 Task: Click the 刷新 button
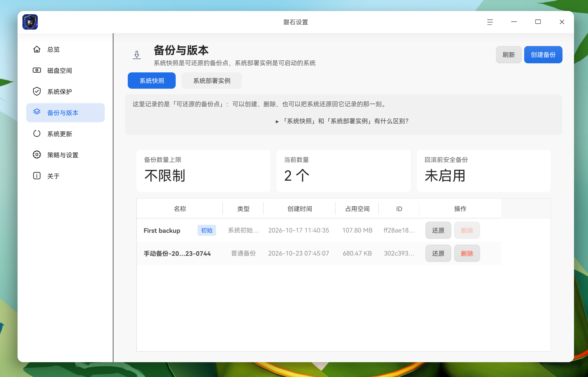point(509,55)
